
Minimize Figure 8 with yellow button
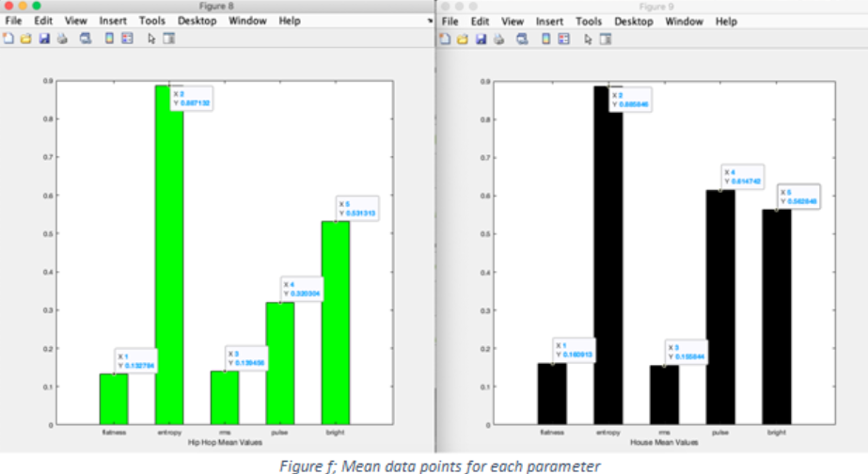(x=23, y=6)
